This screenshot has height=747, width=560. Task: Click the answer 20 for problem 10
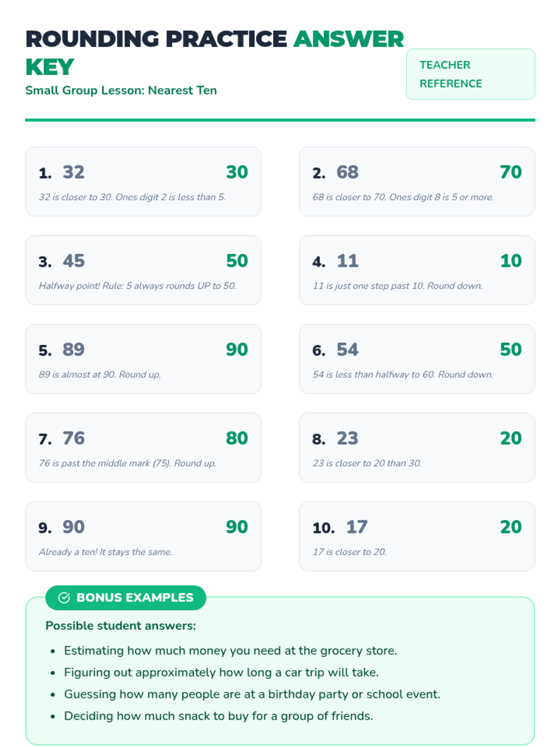click(511, 527)
